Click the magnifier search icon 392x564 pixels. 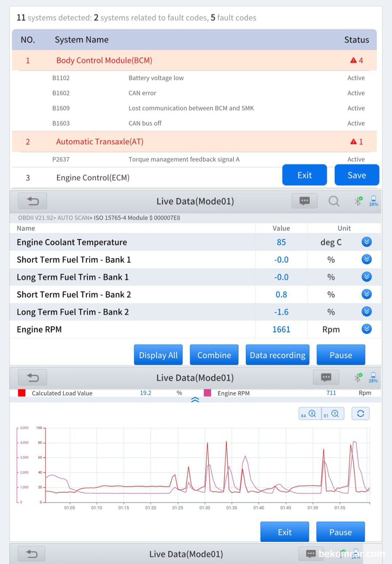click(x=333, y=201)
